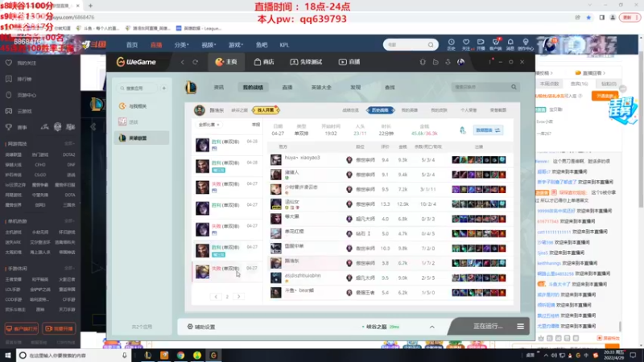The height and width of the screenshot is (362, 644).
Task: Open the WeGame 主页 home tab
Action: pos(226,62)
